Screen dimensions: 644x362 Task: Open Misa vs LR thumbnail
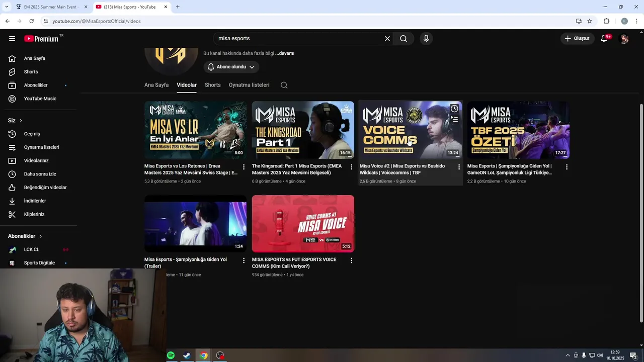(195, 130)
